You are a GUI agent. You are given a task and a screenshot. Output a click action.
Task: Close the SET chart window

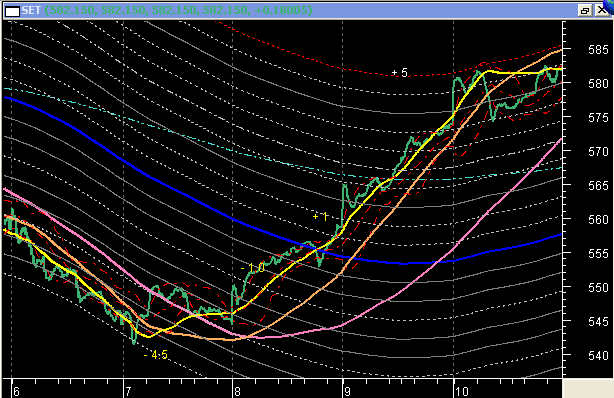pos(601,11)
